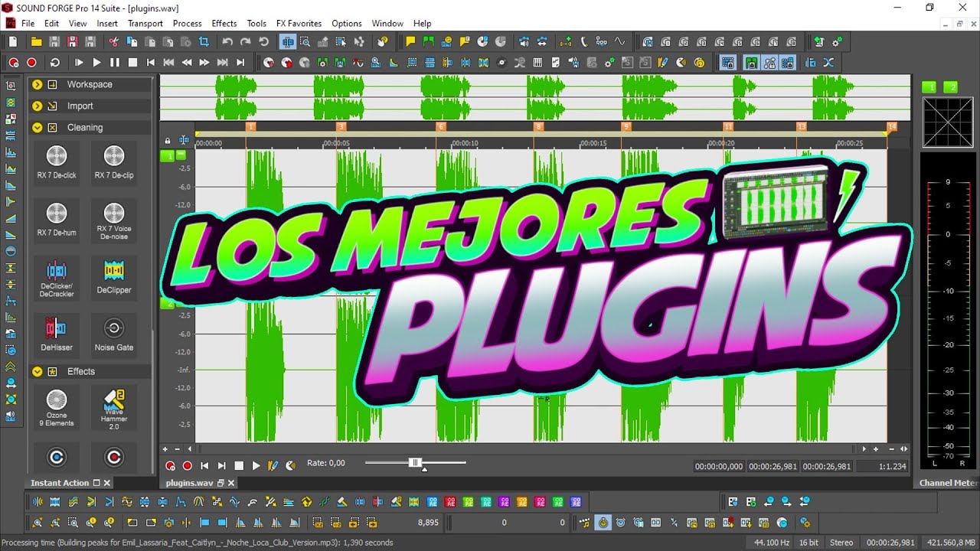The image size is (980, 551).
Task: Toggle the waveform lock icon
Action: [168, 141]
